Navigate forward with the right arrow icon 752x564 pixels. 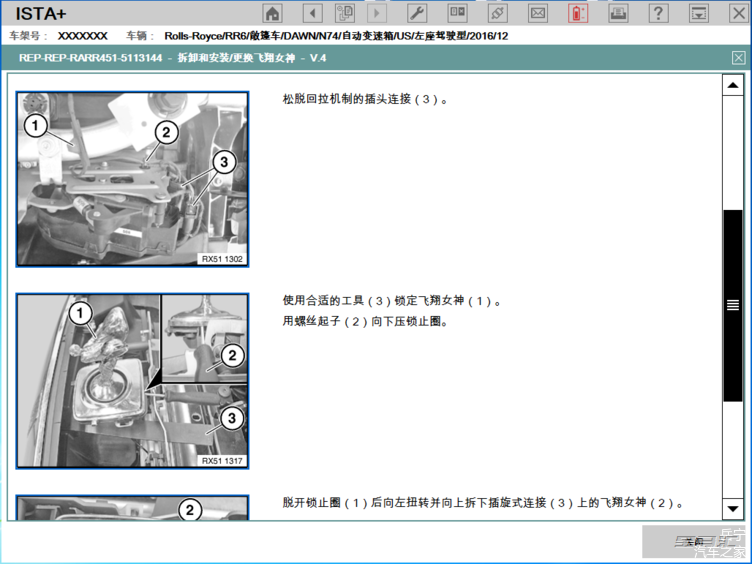(377, 13)
